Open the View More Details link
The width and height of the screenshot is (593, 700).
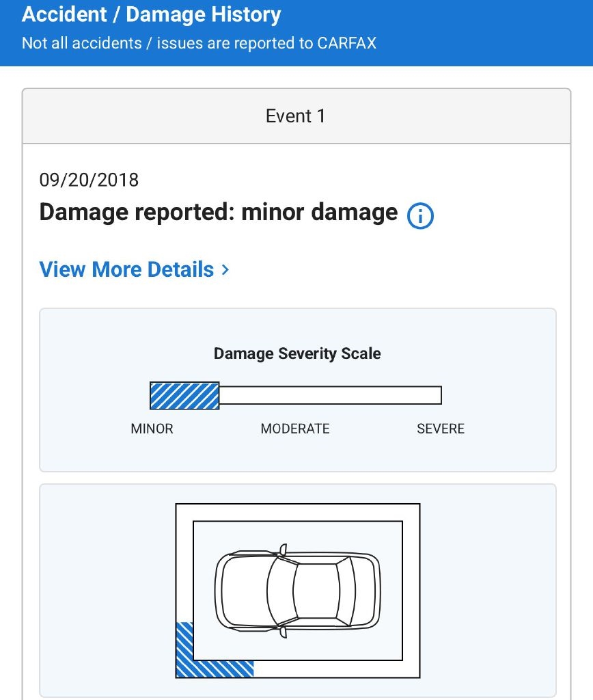[127, 269]
